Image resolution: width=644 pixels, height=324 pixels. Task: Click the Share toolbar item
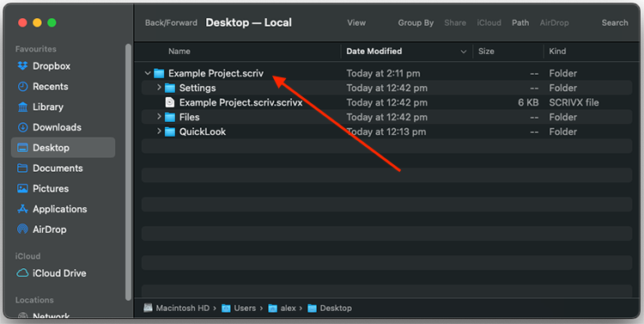coord(455,23)
